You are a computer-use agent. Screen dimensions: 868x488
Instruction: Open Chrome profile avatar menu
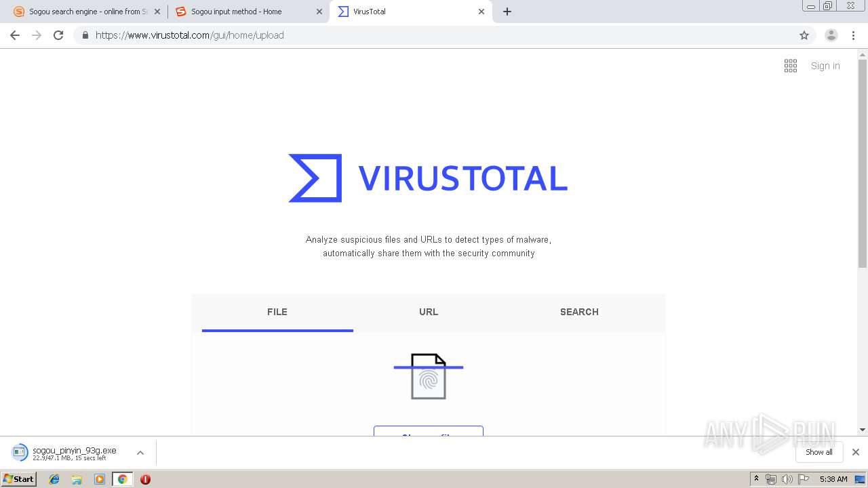point(831,35)
